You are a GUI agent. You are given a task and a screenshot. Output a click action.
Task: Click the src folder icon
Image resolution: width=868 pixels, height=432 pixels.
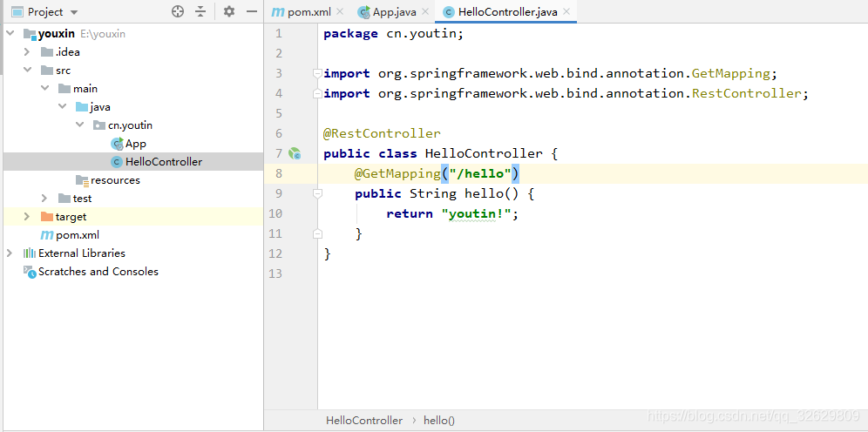pyautogui.click(x=47, y=71)
